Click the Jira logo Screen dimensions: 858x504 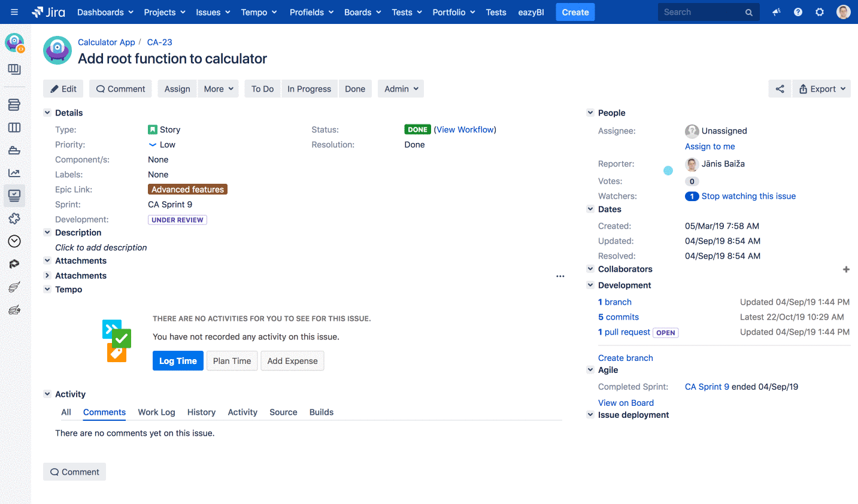pos(49,12)
